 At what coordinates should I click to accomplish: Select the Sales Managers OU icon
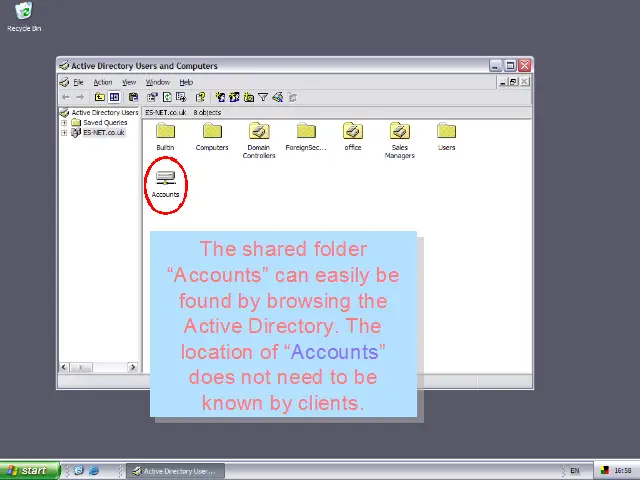pyautogui.click(x=400, y=131)
